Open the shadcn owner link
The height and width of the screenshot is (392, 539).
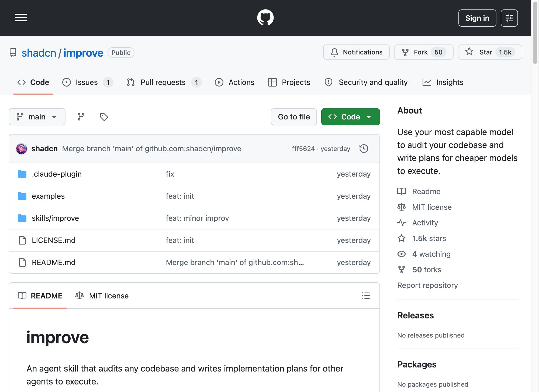pyautogui.click(x=39, y=53)
